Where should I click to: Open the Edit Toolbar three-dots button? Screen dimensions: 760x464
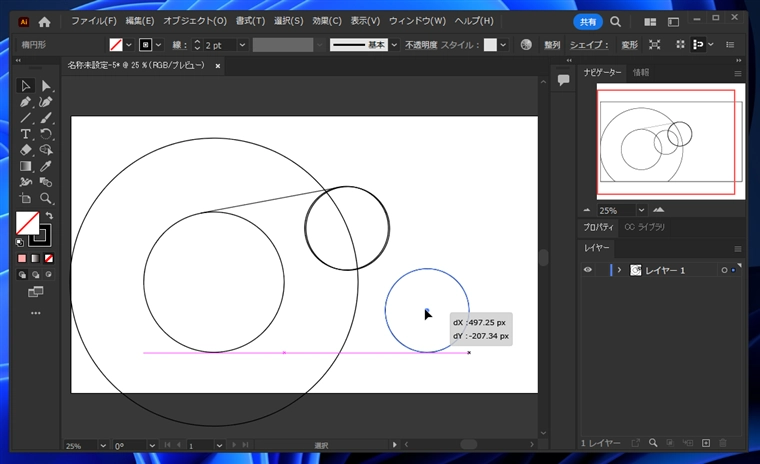click(x=35, y=313)
